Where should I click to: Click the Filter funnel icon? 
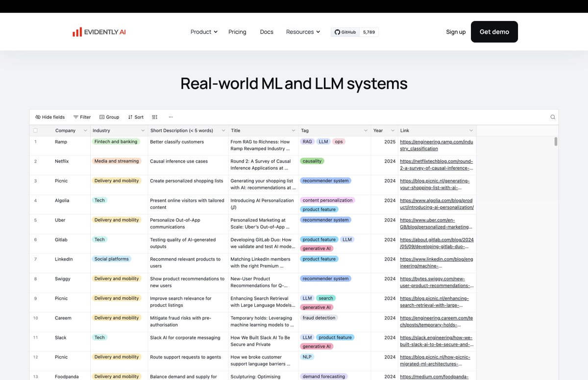coord(76,117)
